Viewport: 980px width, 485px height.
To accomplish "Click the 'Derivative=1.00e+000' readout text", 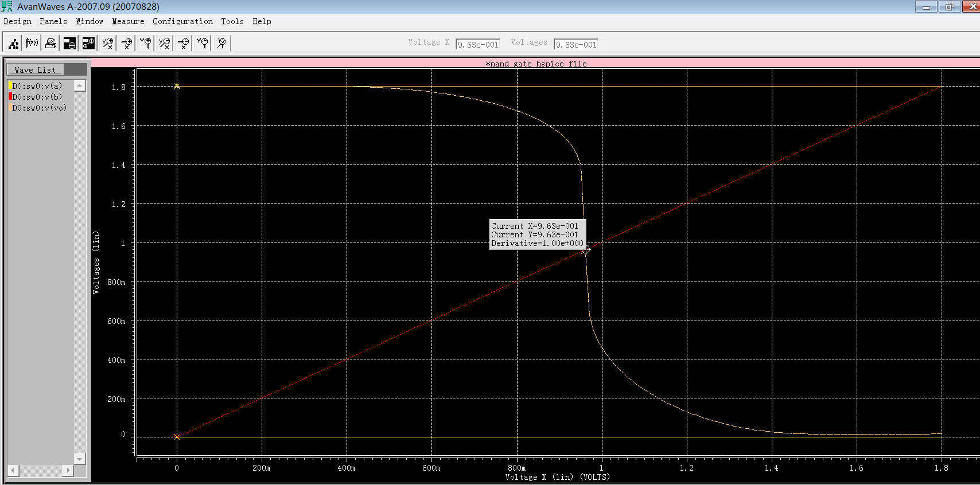I will pyautogui.click(x=537, y=243).
